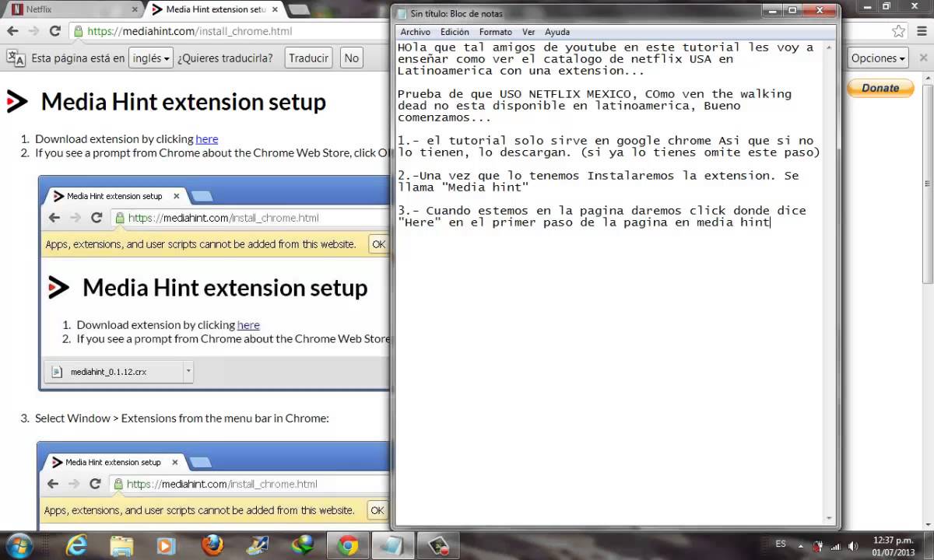Close the Netflix tab
This screenshot has width=934, height=560.
pyautogui.click(x=133, y=9)
